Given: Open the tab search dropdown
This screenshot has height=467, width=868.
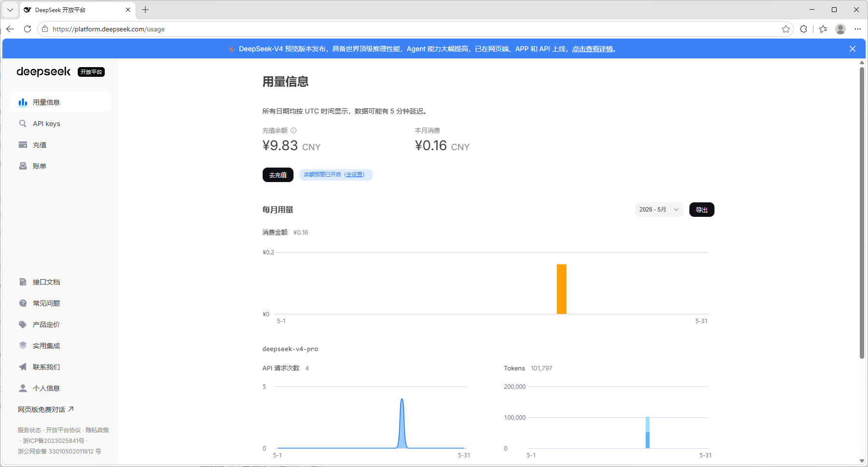Looking at the screenshot, I should point(10,10).
